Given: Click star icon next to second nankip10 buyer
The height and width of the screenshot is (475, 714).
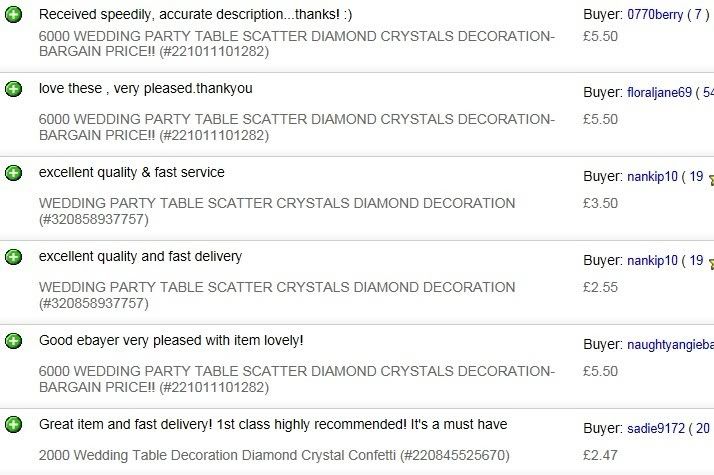Looking at the screenshot, I should [711, 264].
